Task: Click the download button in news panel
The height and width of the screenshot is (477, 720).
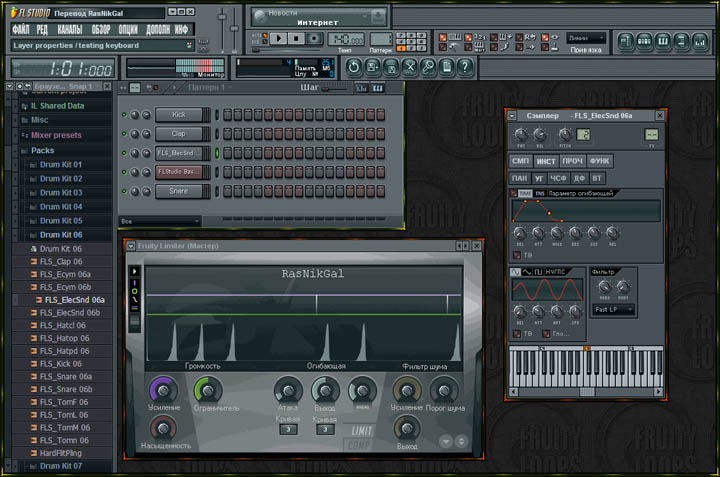Action: coord(378,17)
